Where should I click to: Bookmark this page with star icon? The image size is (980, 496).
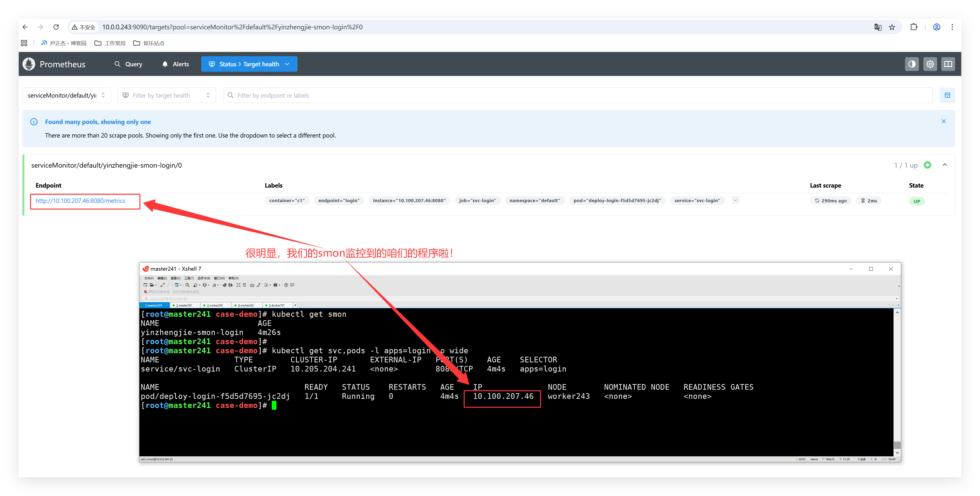892,27
